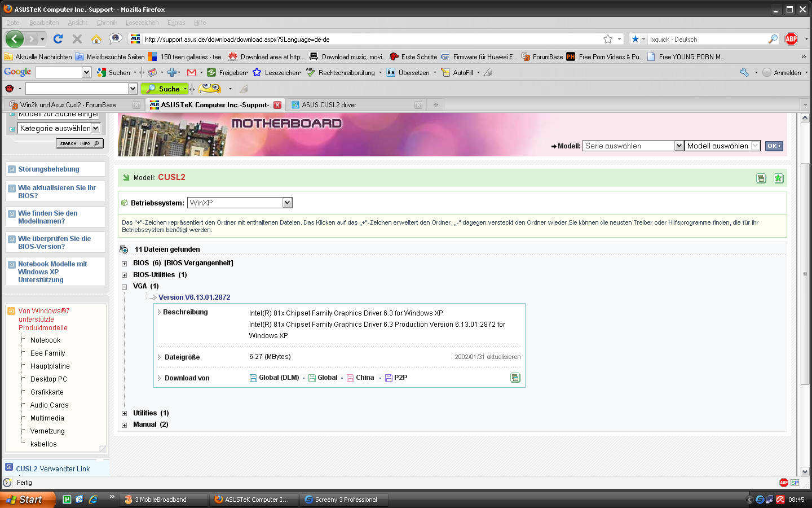Viewport: 812px width, 508px height.
Task: Click the green Suche button
Action: click(164, 89)
